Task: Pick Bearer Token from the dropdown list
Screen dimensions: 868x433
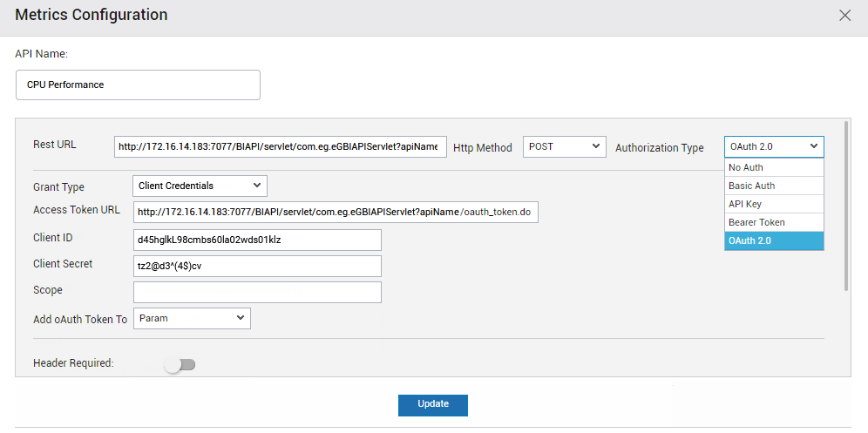Action: coord(774,222)
